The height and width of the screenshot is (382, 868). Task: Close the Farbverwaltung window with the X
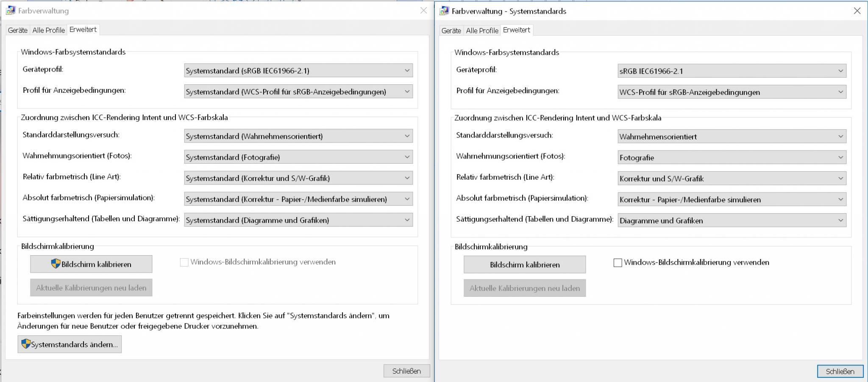423,11
